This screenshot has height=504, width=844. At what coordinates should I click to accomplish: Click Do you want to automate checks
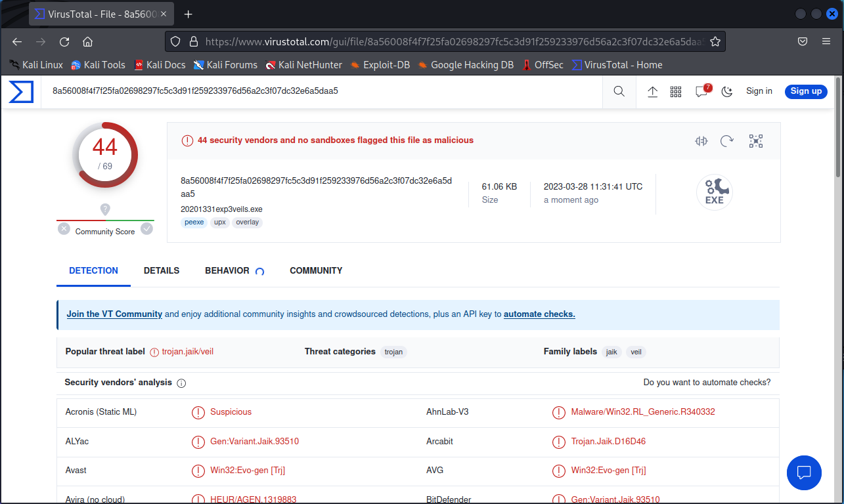pos(707,383)
